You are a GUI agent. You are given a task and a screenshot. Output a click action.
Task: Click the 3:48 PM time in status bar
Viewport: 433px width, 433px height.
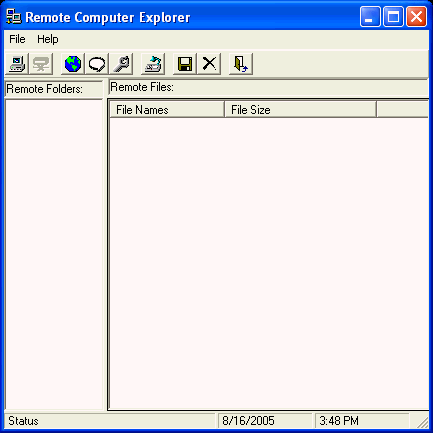(339, 421)
